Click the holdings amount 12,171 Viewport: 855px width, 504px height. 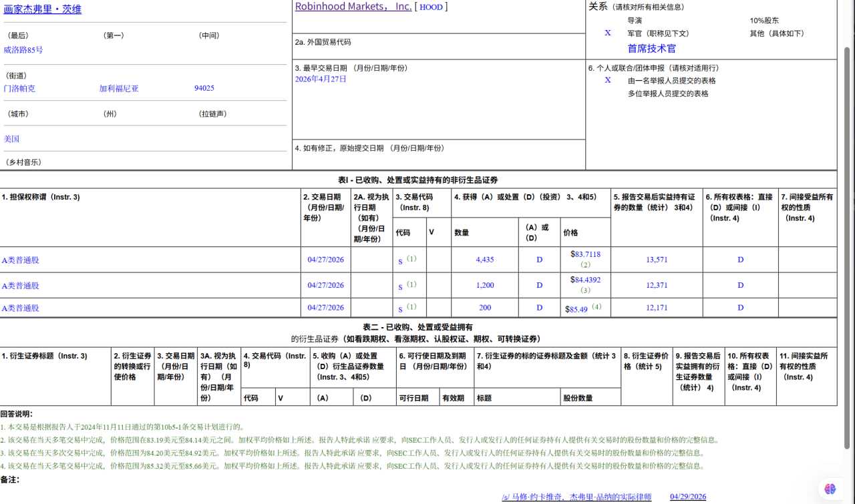(x=657, y=308)
